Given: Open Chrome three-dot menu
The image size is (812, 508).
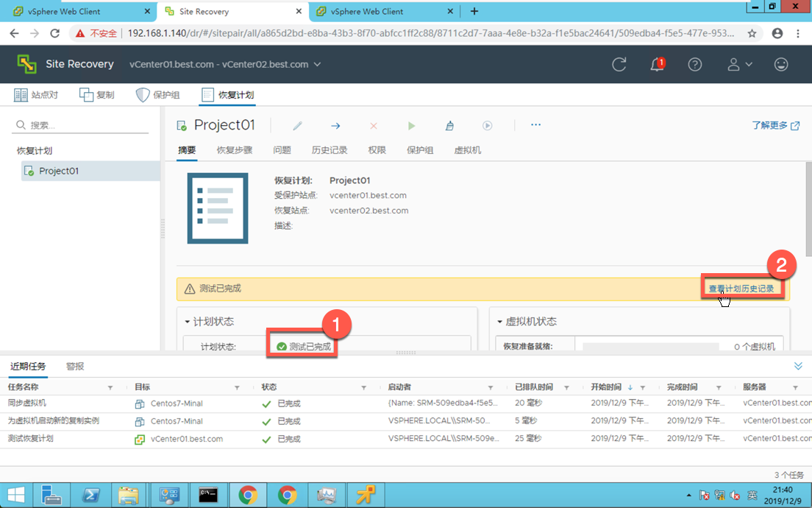Looking at the screenshot, I should (x=798, y=34).
